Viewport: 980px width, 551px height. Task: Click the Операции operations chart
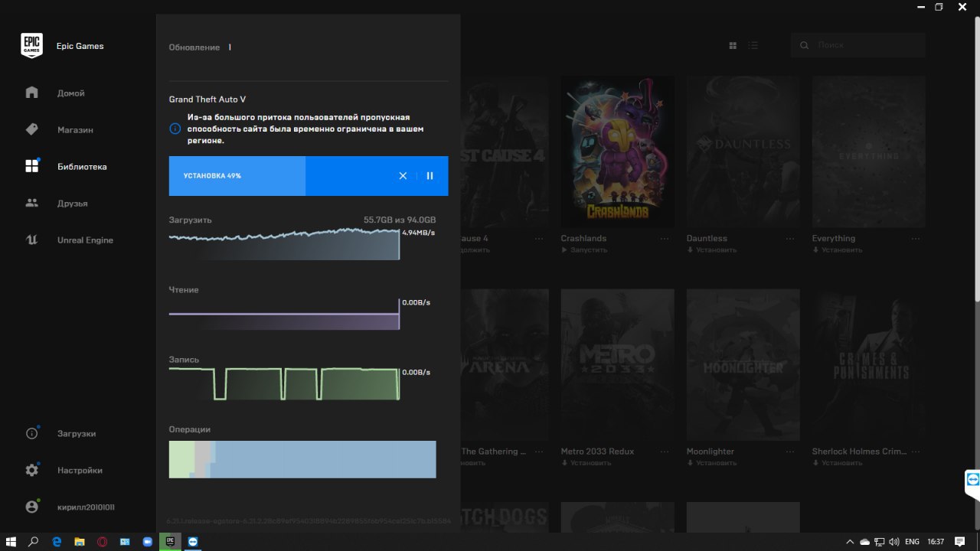302,459
